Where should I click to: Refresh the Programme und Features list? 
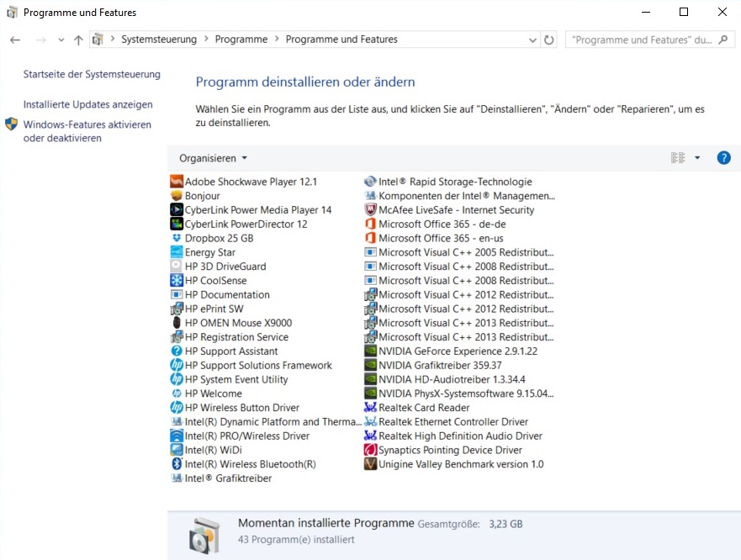click(x=548, y=40)
